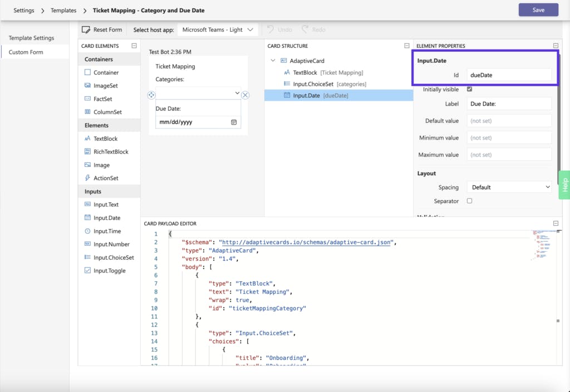Click the Save button
Image resolution: width=570 pixels, height=392 pixels.
[538, 10]
